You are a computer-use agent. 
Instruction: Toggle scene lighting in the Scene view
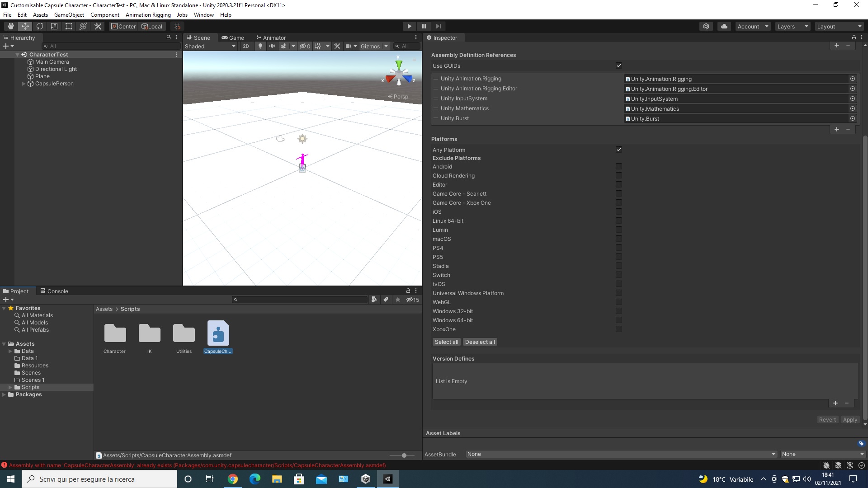260,46
